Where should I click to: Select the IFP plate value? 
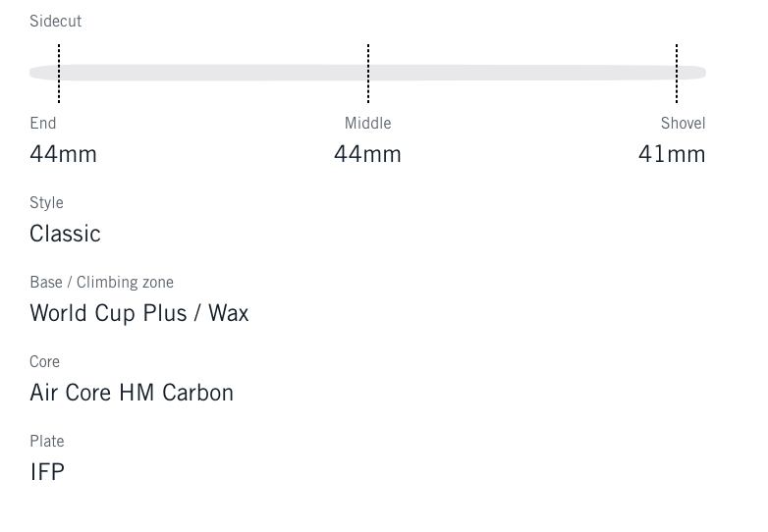pos(47,472)
